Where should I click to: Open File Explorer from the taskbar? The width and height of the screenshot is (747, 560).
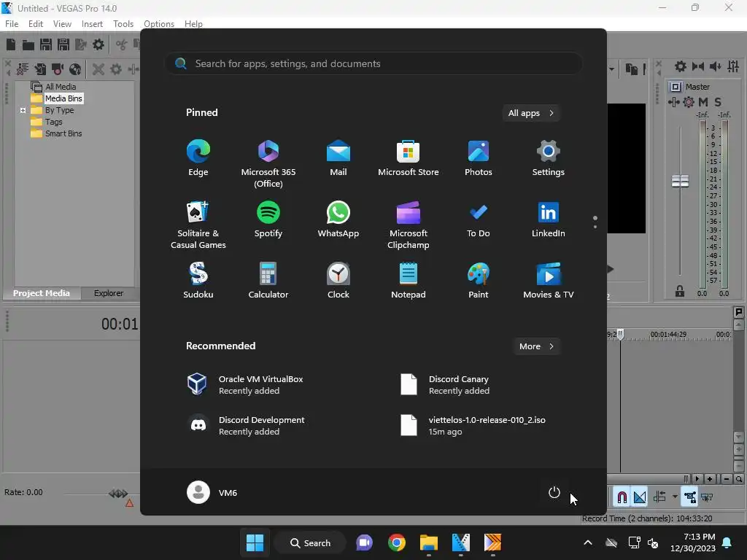coord(429,542)
